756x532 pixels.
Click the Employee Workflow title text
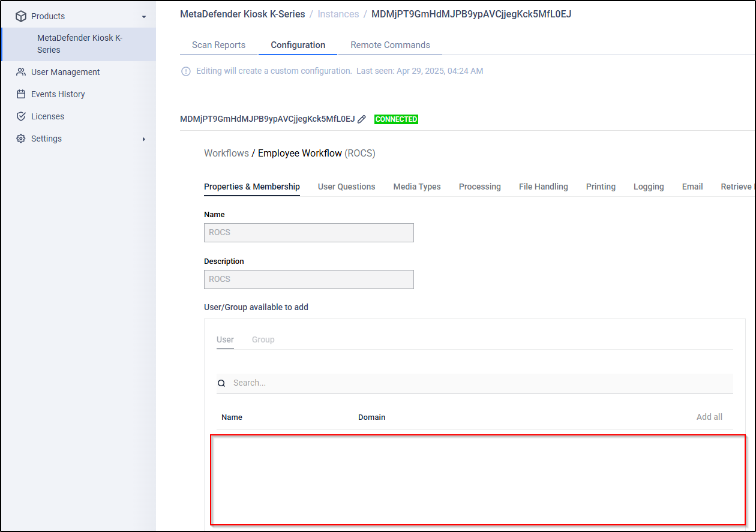pos(300,154)
